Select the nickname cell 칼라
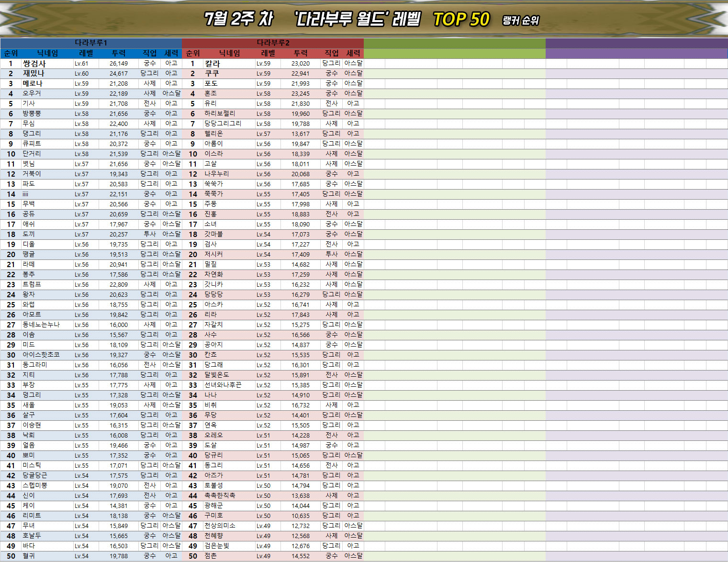This screenshot has width=728, height=562. 213,63
